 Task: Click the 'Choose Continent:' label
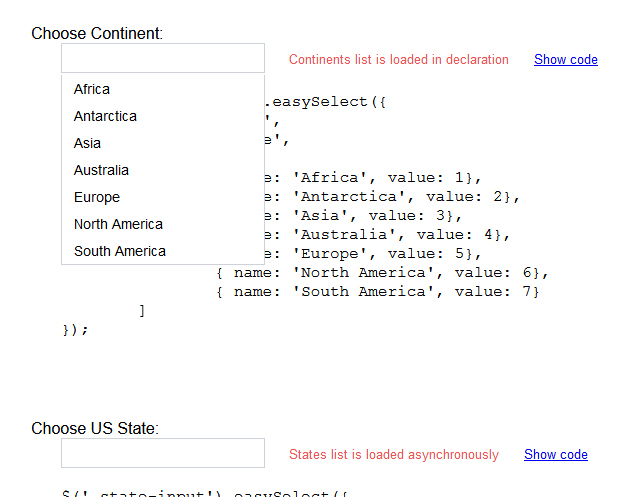click(x=96, y=33)
